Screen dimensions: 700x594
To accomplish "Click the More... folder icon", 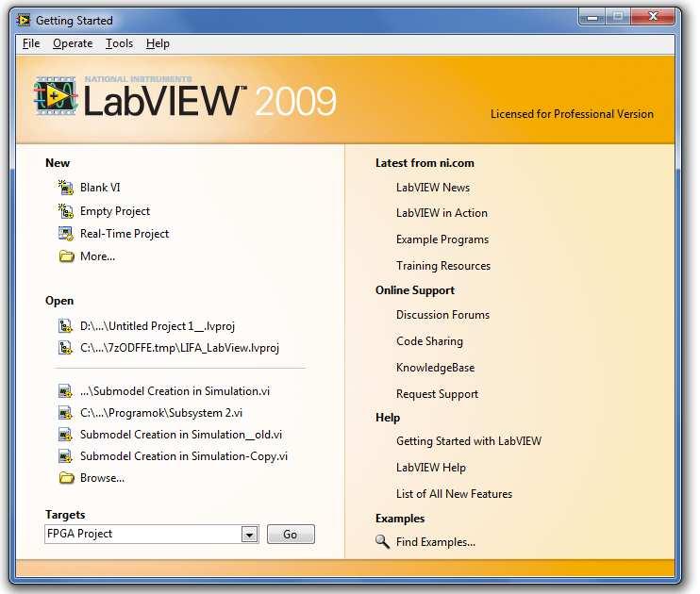I will pos(67,256).
